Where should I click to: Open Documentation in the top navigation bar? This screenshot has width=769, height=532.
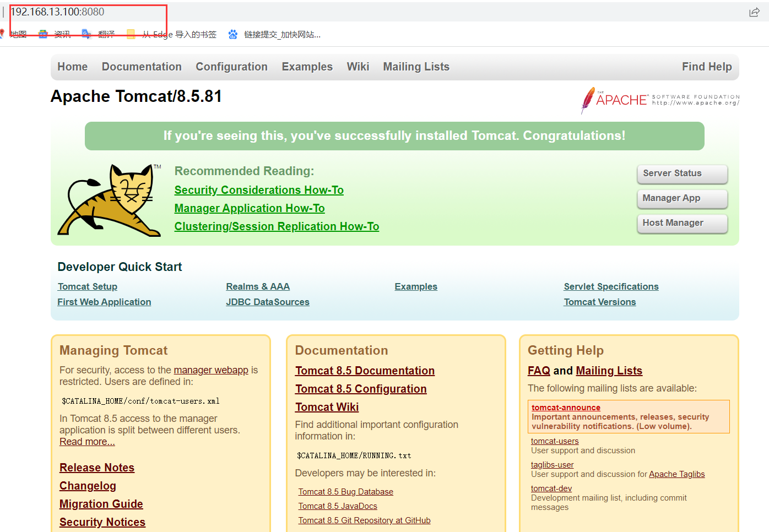point(142,67)
